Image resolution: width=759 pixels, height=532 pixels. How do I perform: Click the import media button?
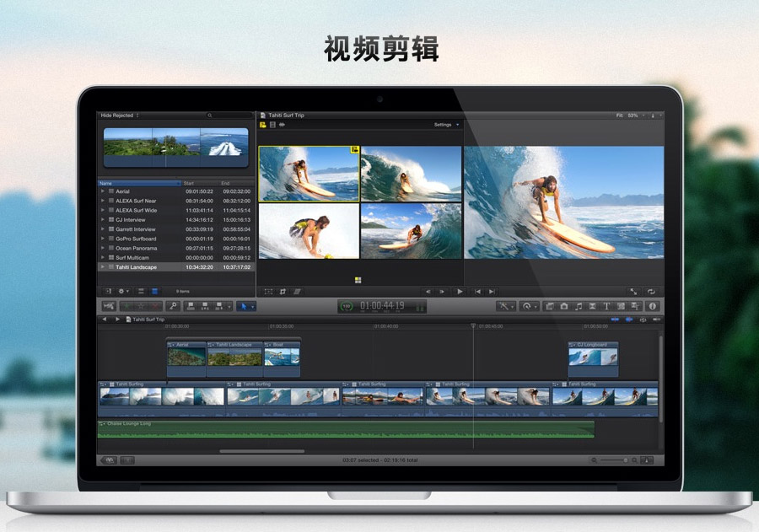[x=109, y=306]
